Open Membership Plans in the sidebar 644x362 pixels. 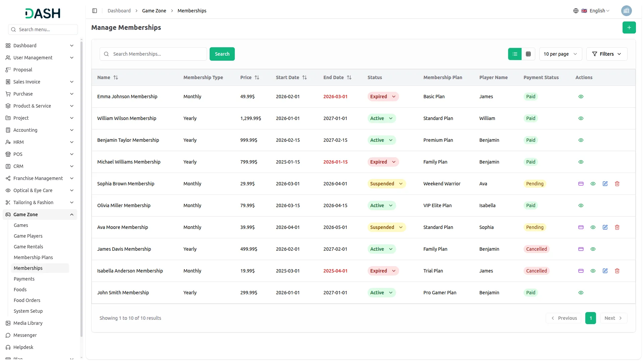coord(33,257)
